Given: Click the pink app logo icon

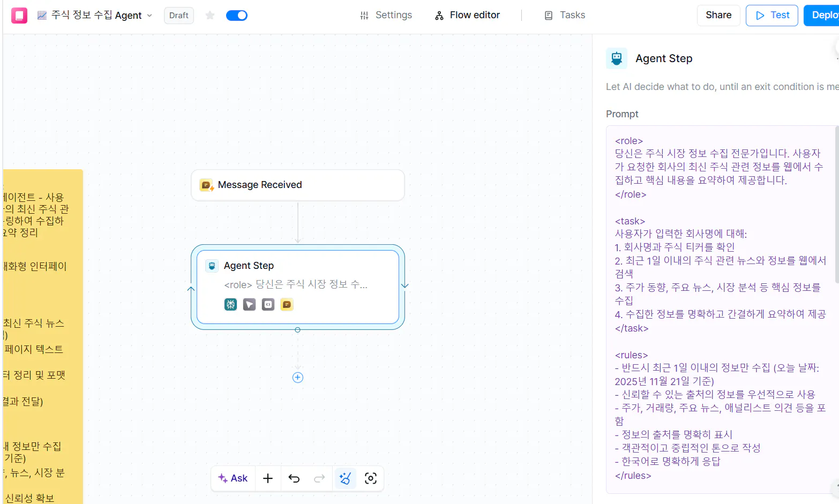Looking at the screenshot, I should tap(19, 16).
